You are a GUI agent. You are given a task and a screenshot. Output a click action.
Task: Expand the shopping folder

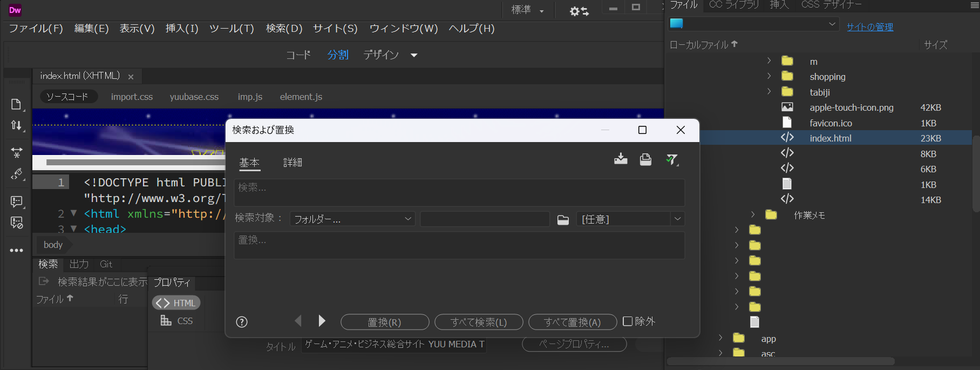coord(769,76)
